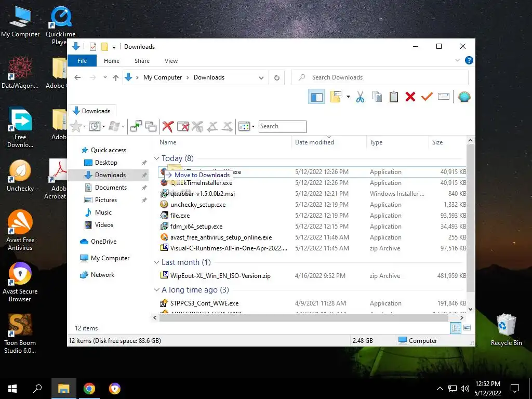Open the File ribbon tab
Image resolution: width=532 pixels, height=399 pixels.
click(82, 61)
